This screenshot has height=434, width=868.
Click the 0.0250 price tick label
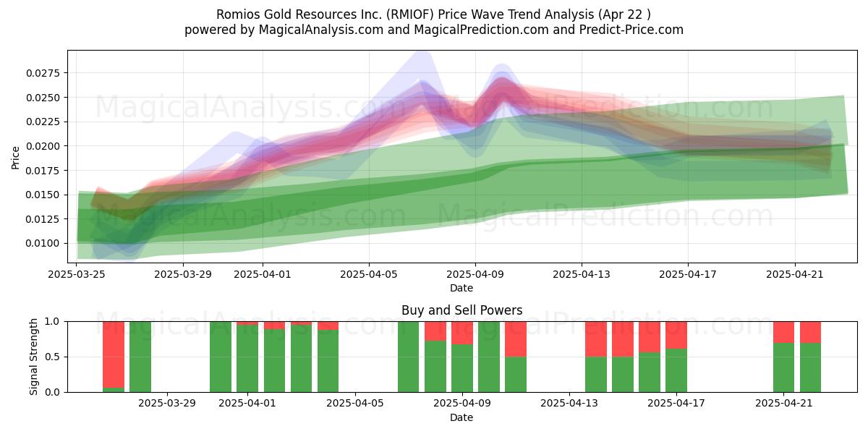coord(45,98)
